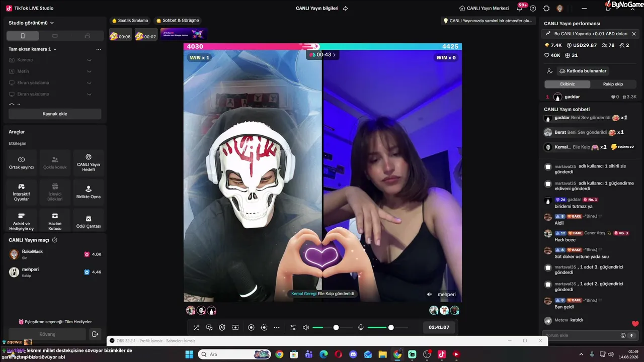Click the Music on Stage banner thumbnail
The image size is (644, 362).
pos(184,34)
